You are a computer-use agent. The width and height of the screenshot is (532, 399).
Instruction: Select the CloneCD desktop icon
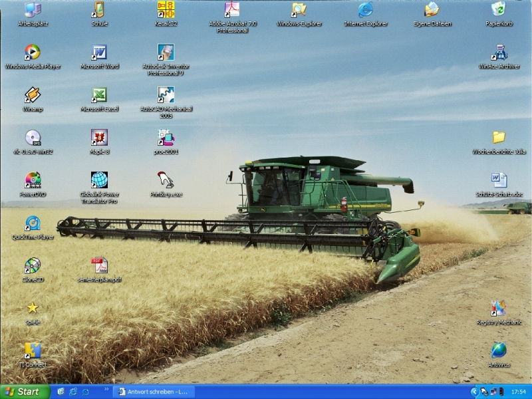[33, 266]
